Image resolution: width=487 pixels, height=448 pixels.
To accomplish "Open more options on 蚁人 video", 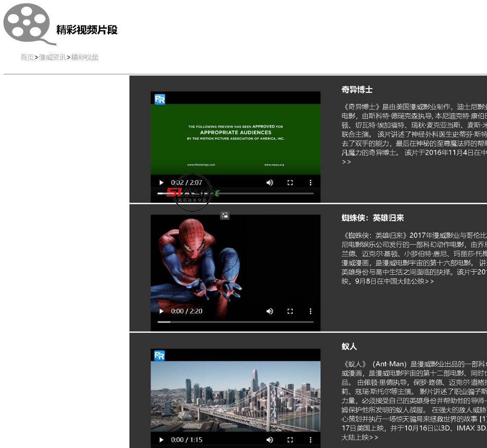I will [x=310, y=440].
